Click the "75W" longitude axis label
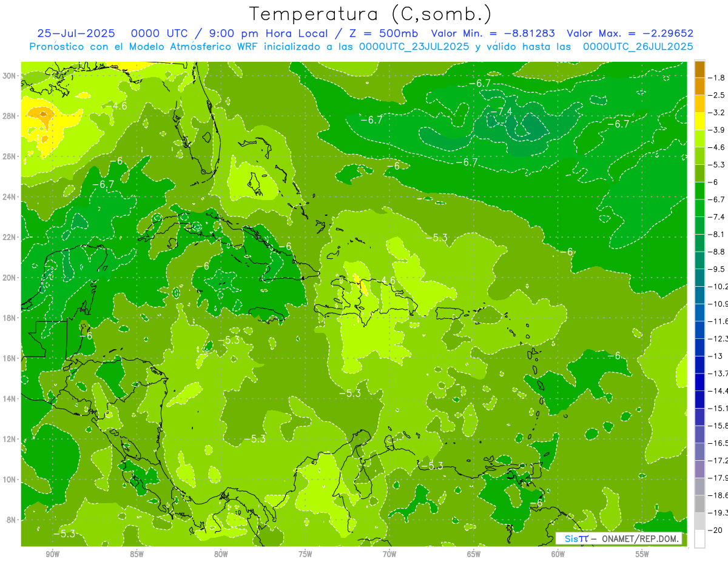The width and height of the screenshot is (728, 562). point(305,554)
